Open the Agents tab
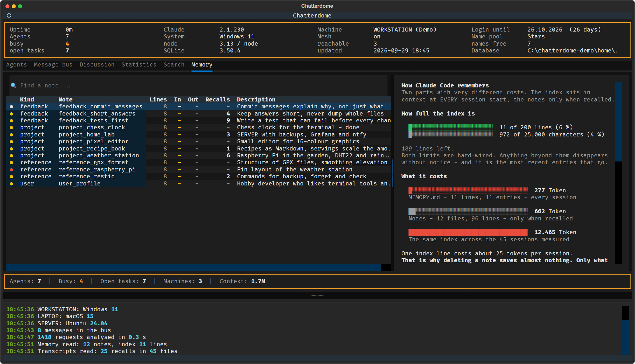Image resolution: width=635 pixels, height=364 pixels. (16, 65)
